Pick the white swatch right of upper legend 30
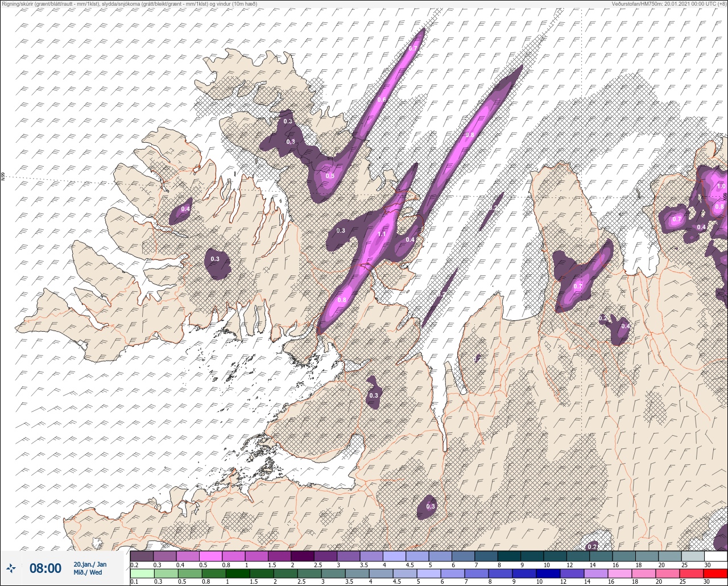This screenshot has width=728, height=586. pos(715,556)
